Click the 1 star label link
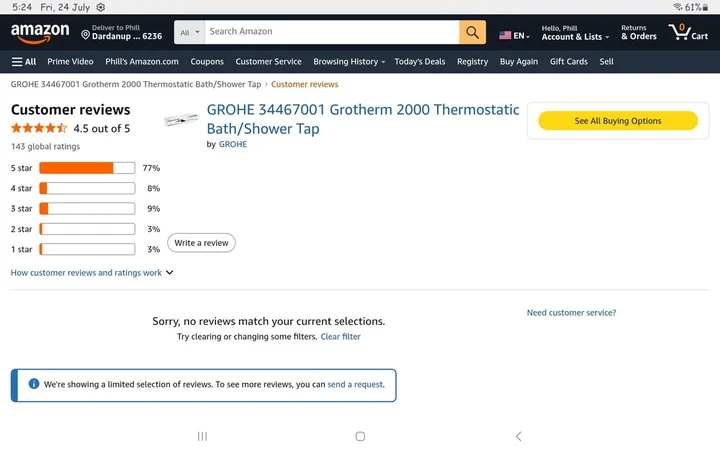 click(22, 249)
